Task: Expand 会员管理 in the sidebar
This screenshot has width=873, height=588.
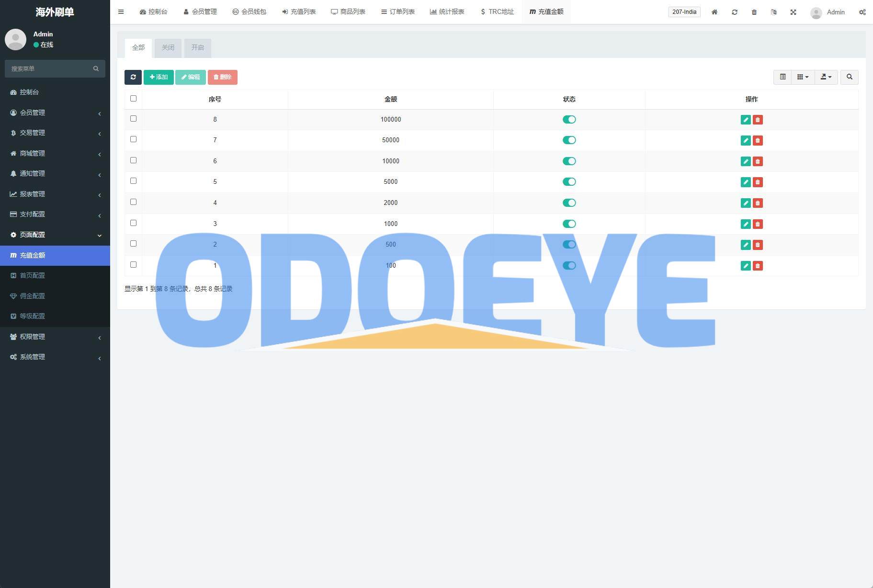Action: click(x=55, y=113)
